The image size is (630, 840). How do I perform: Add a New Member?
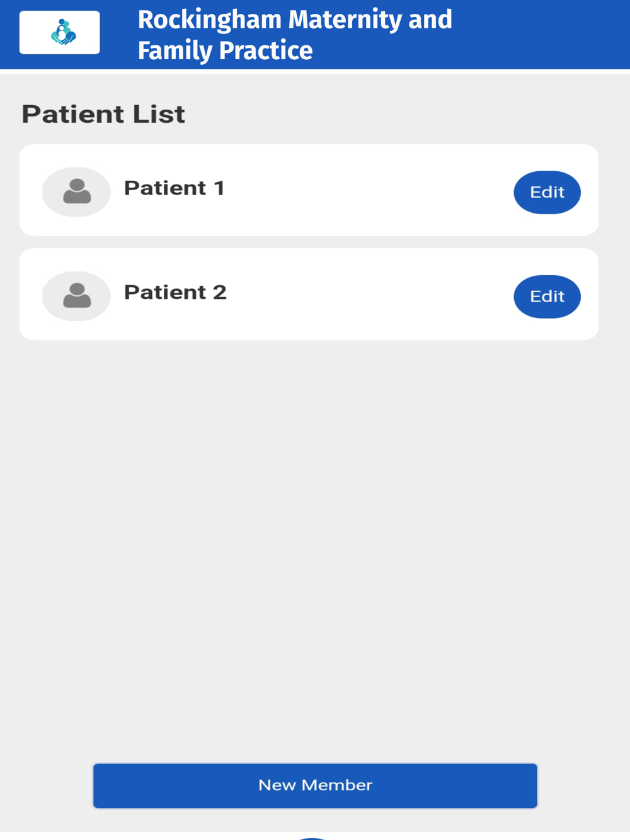315,785
